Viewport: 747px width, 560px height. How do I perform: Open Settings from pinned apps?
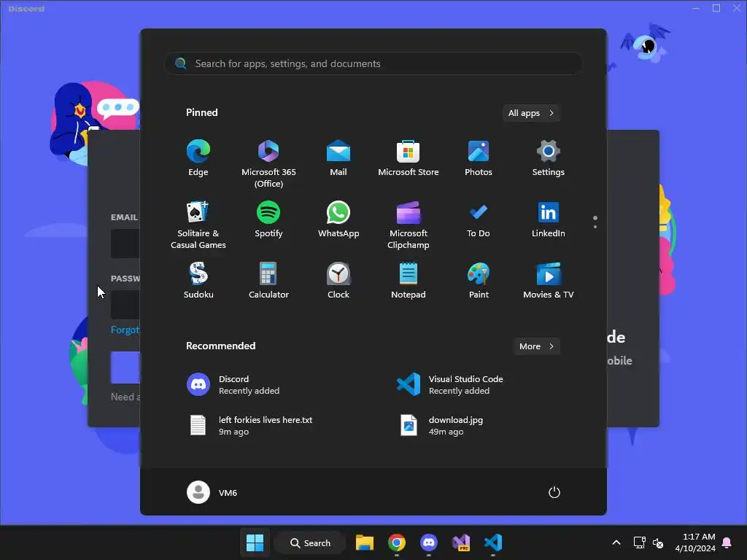pyautogui.click(x=549, y=158)
